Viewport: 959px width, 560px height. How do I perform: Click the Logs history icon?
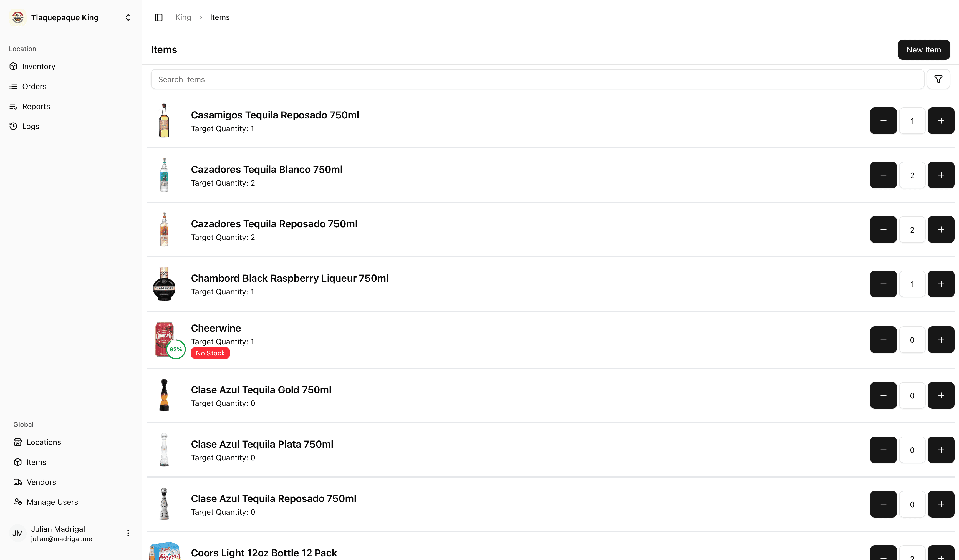pyautogui.click(x=13, y=126)
